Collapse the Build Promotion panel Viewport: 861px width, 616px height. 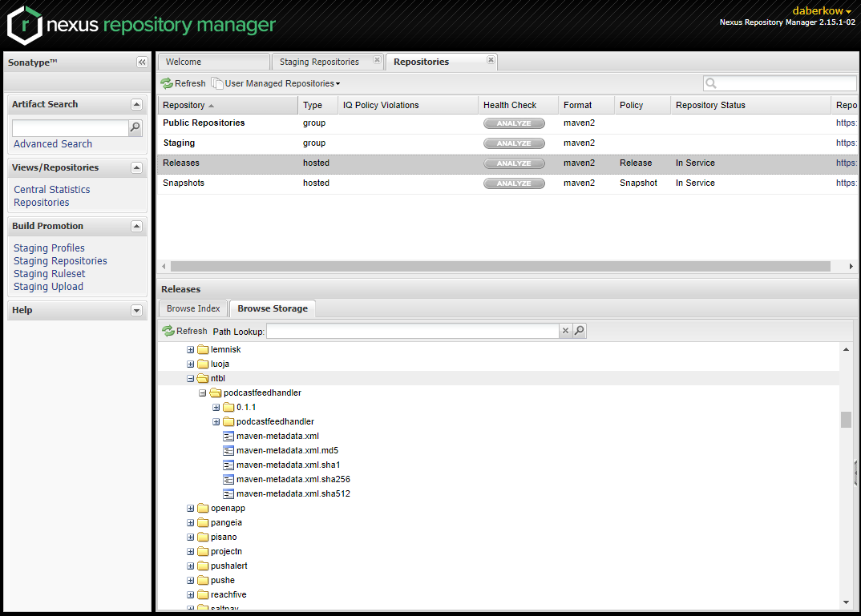(x=136, y=227)
